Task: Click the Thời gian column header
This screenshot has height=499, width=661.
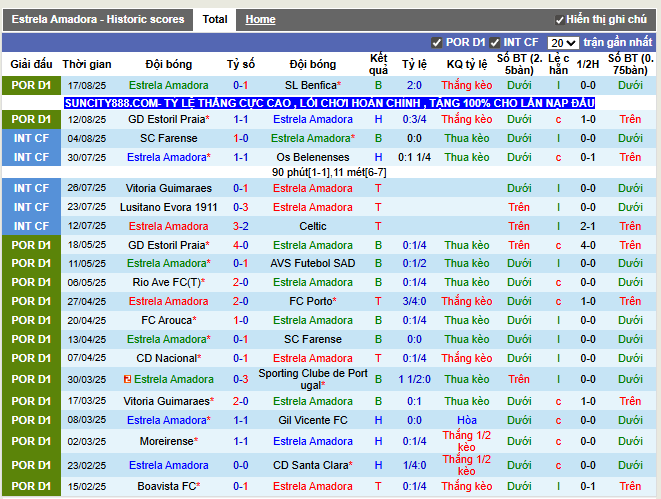Action: tap(87, 64)
